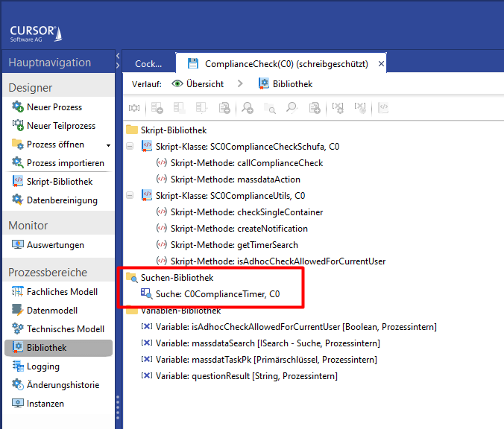The image size is (504, 429).
Task: Open the Fachliches Modell process area
Action: pyautogui.click(x=62, y=292)
